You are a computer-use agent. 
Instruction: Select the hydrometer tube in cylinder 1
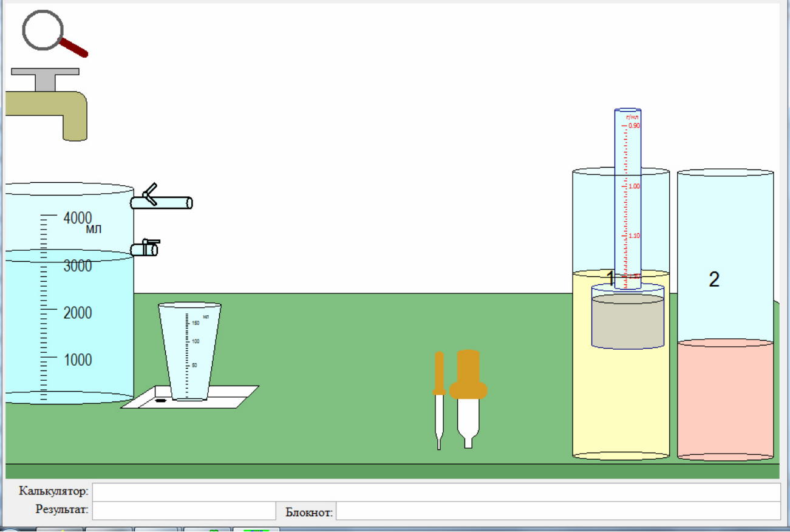(628, 198)
